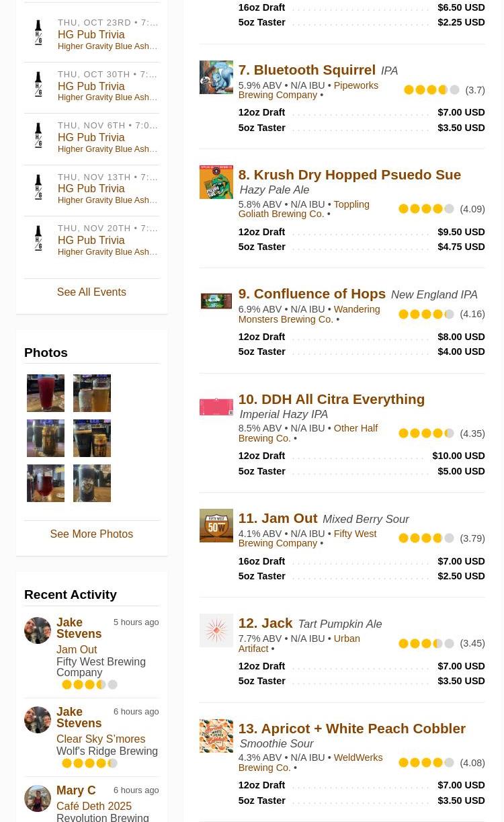Open the Wandering Monsters Brewing Co. link
The height and width of the screenshot is (822, 504).
(308, 314)
